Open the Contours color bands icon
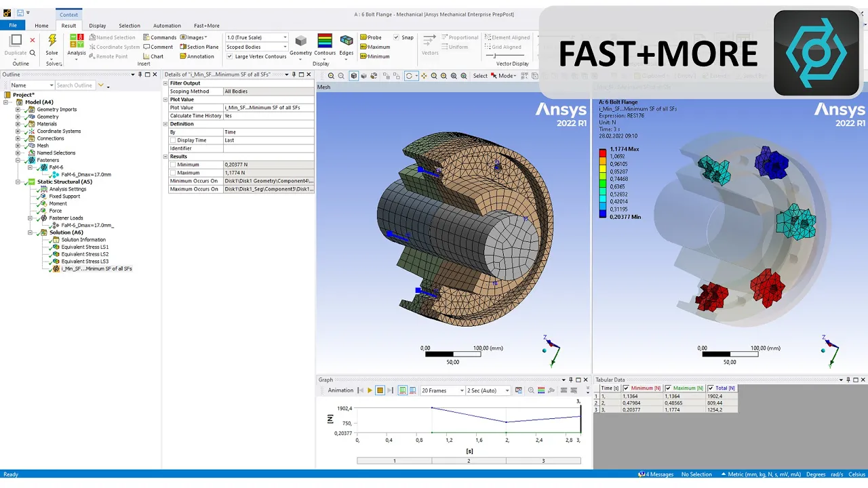Screen dimensions: 868x488 coord(325,41)
